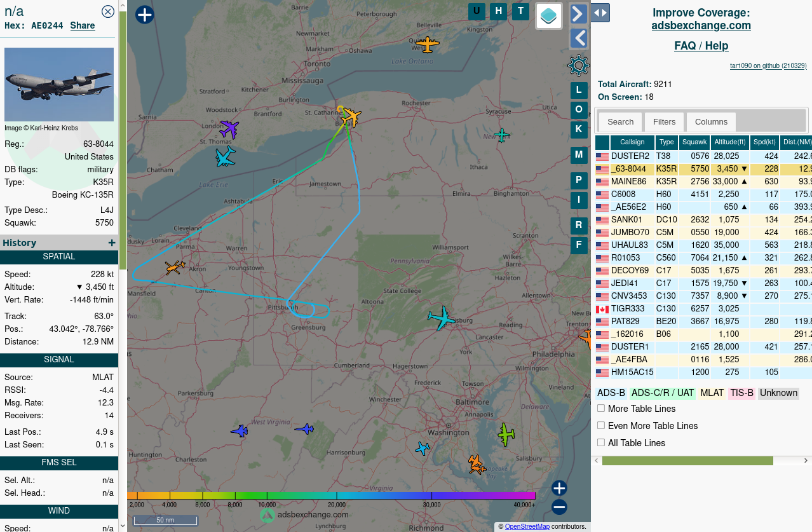Screen dimensions: 812x532
Task: Toggle the R map option button
Action: coord(579,225)
